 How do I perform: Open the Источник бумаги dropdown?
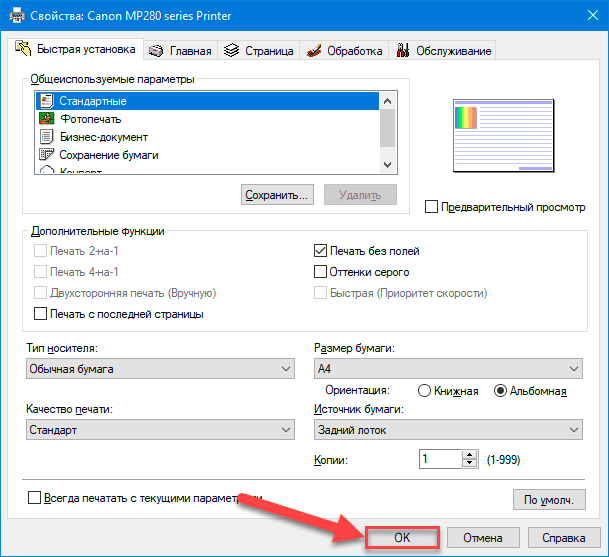coord(448,430)
